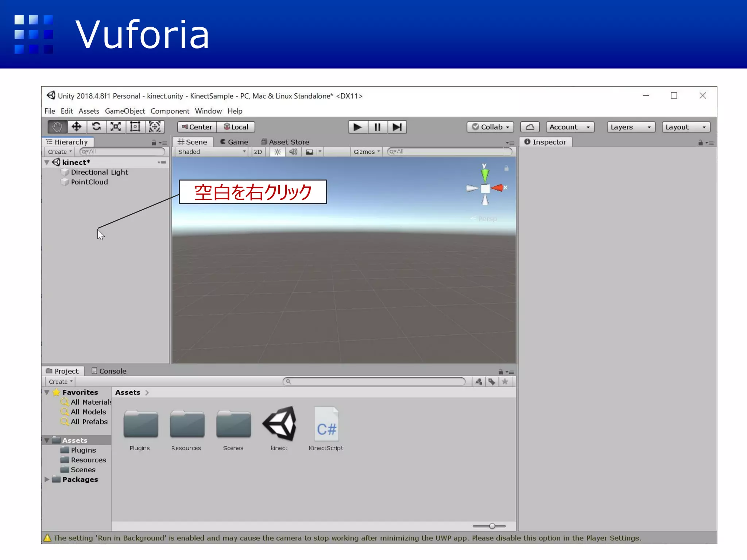747x560 pixels.
Task: Expand the Packages folder
Action: coord(47,479)
